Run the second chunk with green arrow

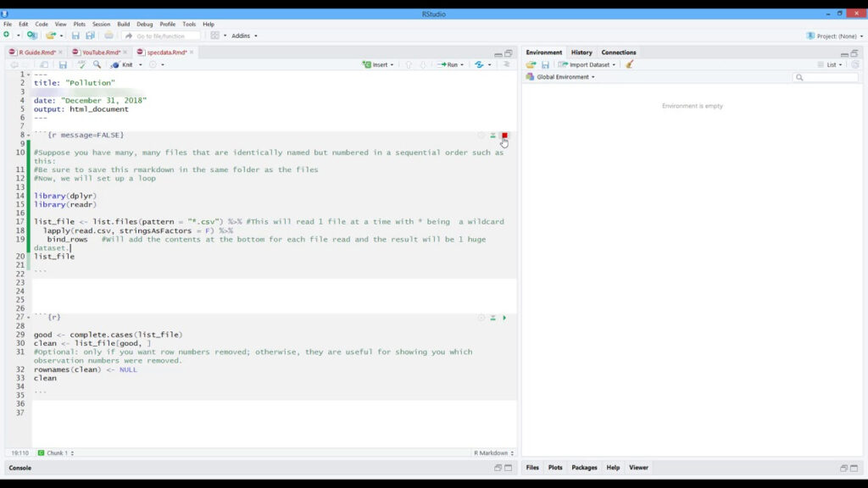point(504,319)
